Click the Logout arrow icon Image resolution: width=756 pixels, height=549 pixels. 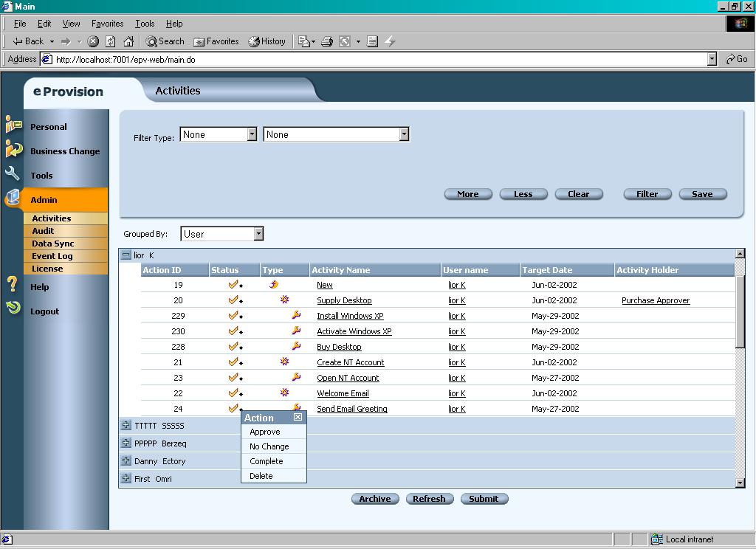click(13, 307)
